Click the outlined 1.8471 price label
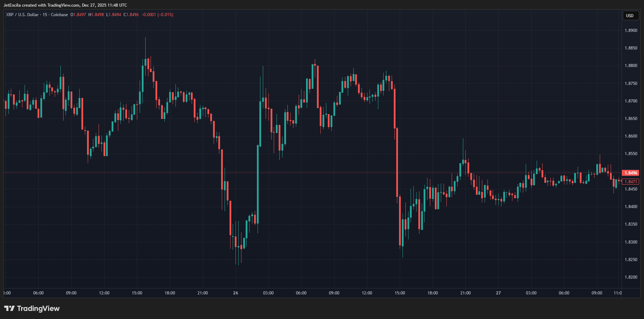 coord(631,182)
